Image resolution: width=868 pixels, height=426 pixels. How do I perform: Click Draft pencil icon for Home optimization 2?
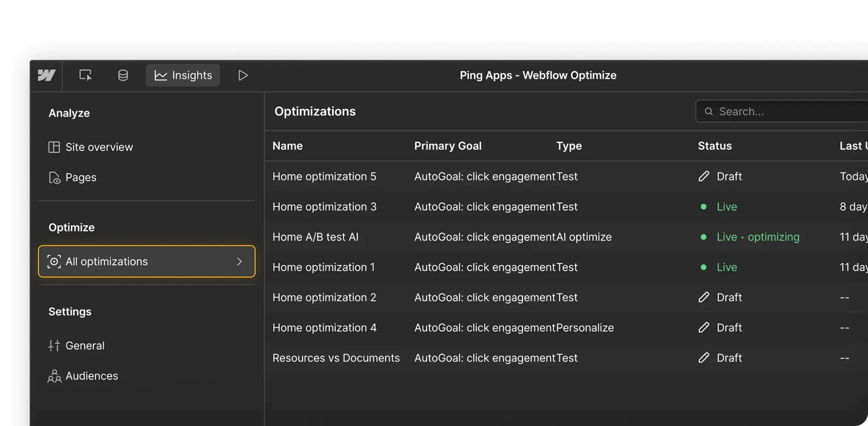point(703,297)
